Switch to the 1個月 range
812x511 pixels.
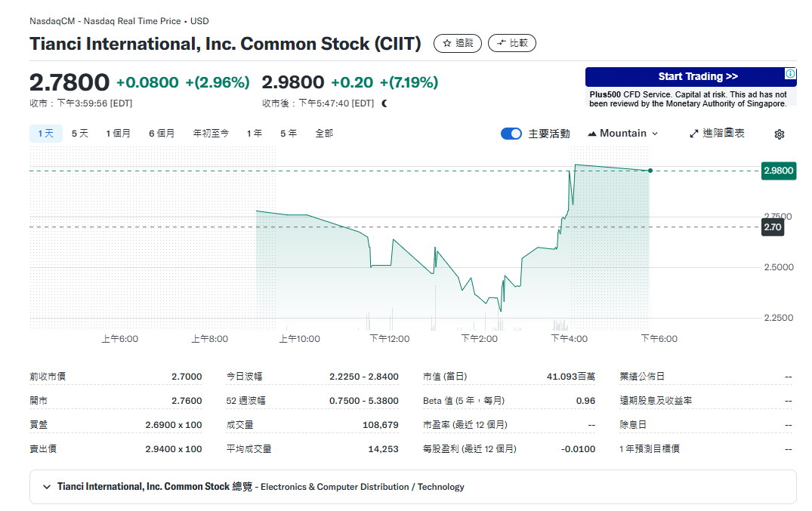tap(118, 134)
